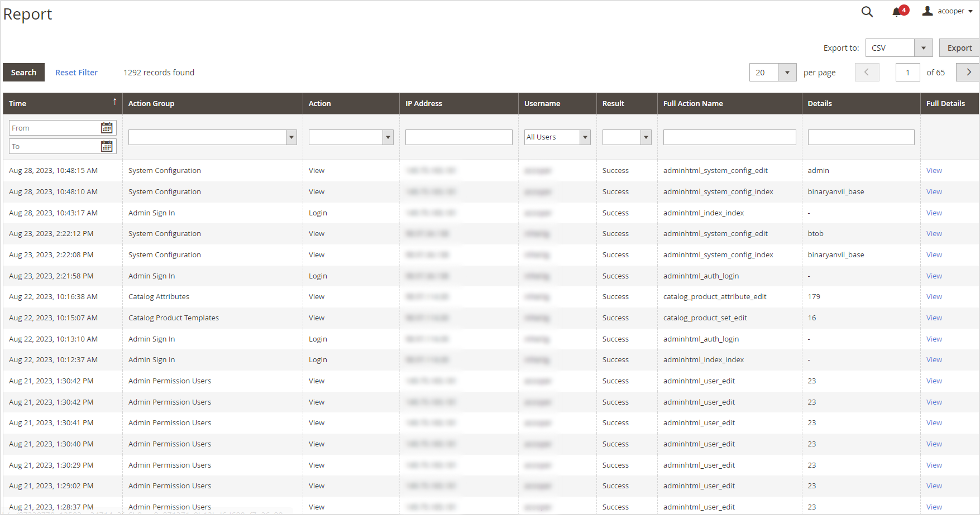Viewport: 980px width, 519px height.
Task: Expand the Export to CSV dropdown
Action: [x=923, y=48]
